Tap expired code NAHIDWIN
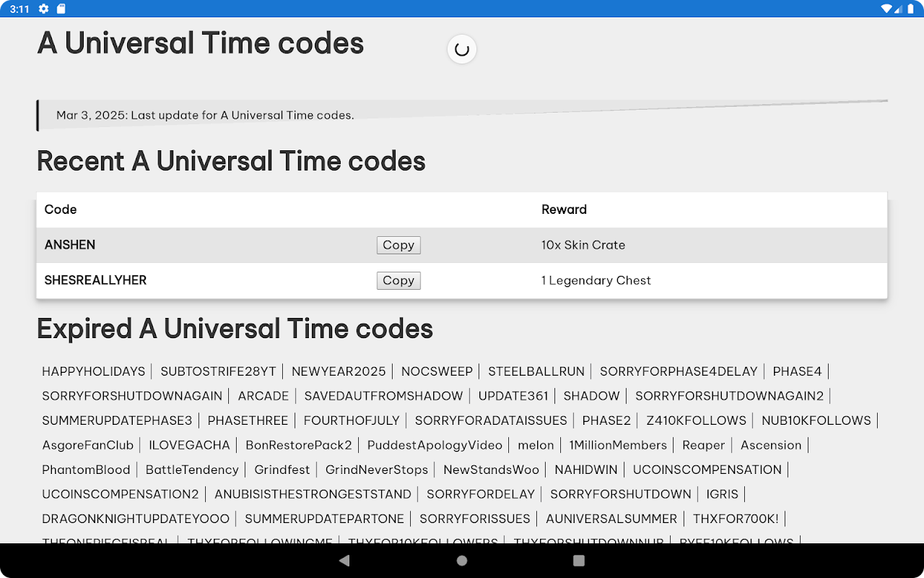924x578 pixels. pos(586,470)
